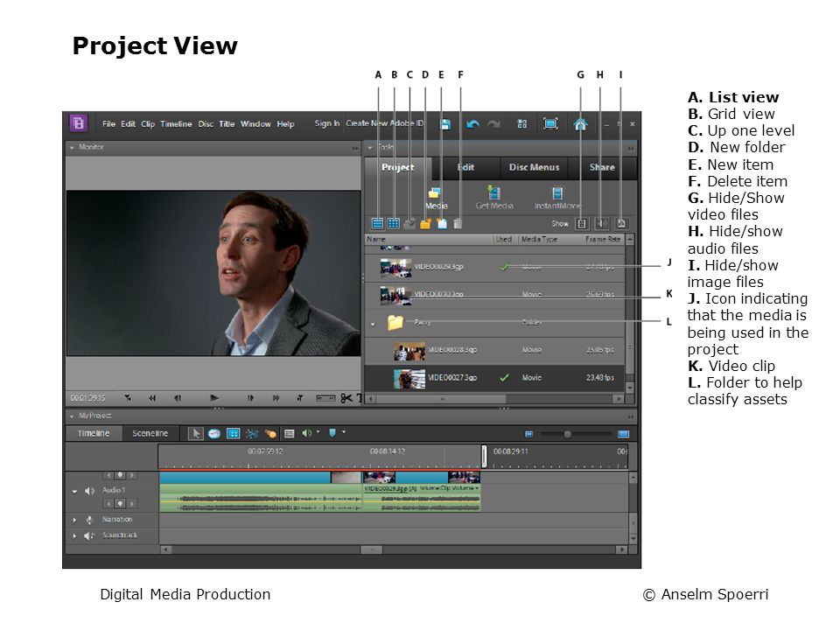
Task: Sort by the Media Type column header
Action: (x=540, y=240)
